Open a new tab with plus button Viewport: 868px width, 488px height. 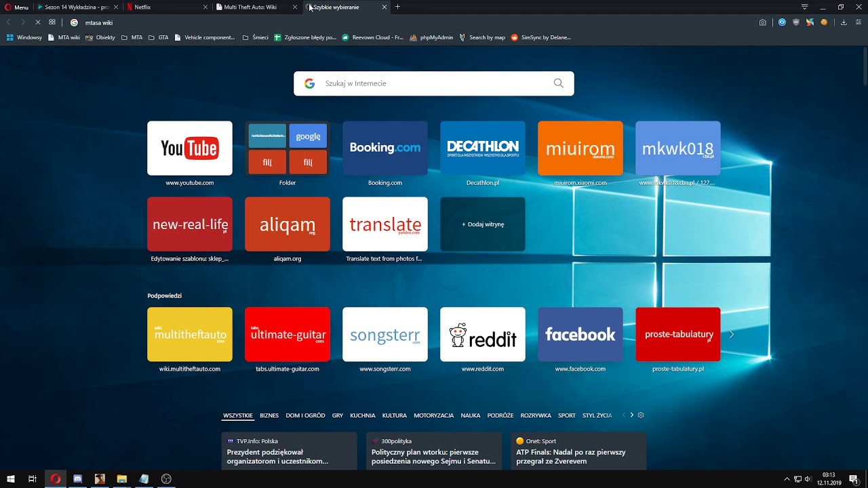pos(397,7)
